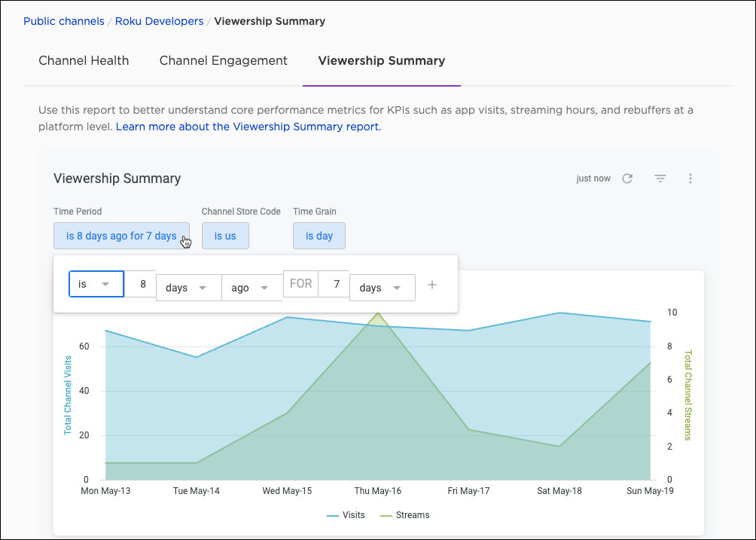The width and height of the screenshot is (756, 540).
Task: Click 'is 8 days ago for 7 days' filter
Action: tap(121, 236)
